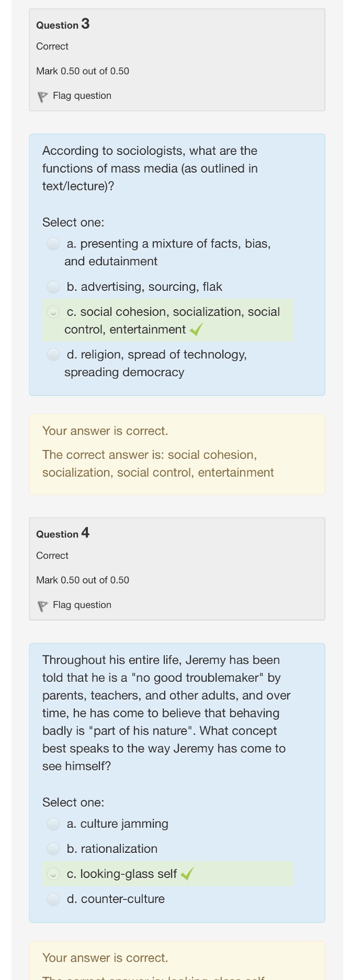Click 'Flag question' text under Question 3
Viewport: 351px width, 980px height.
click(x=82, y=96)
